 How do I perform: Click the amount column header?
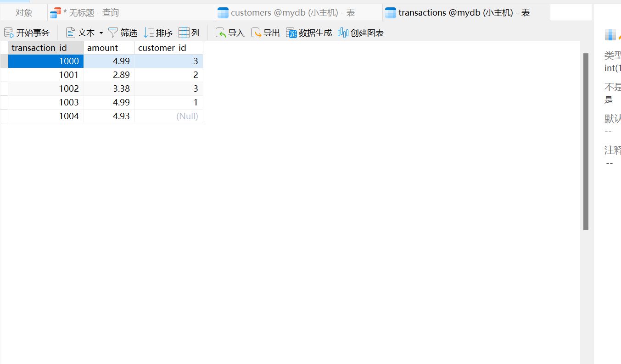[x=103, y=48]
